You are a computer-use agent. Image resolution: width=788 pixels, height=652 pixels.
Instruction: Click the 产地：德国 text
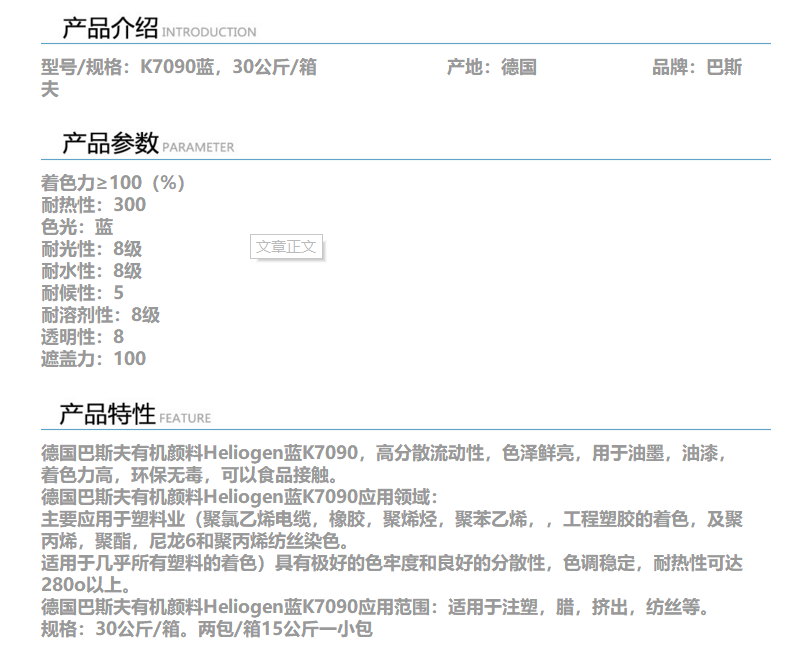pyautogui.click(x=492, y=68)
